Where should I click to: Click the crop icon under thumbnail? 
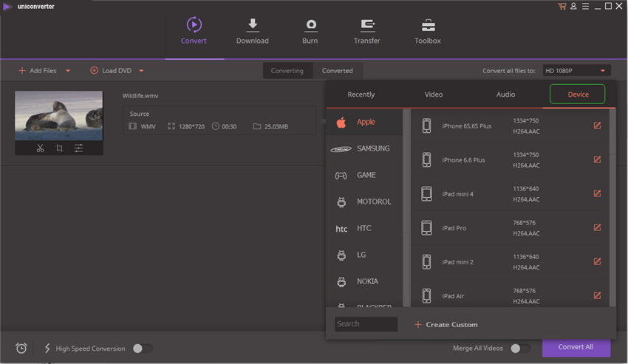[x=59, y=148]
